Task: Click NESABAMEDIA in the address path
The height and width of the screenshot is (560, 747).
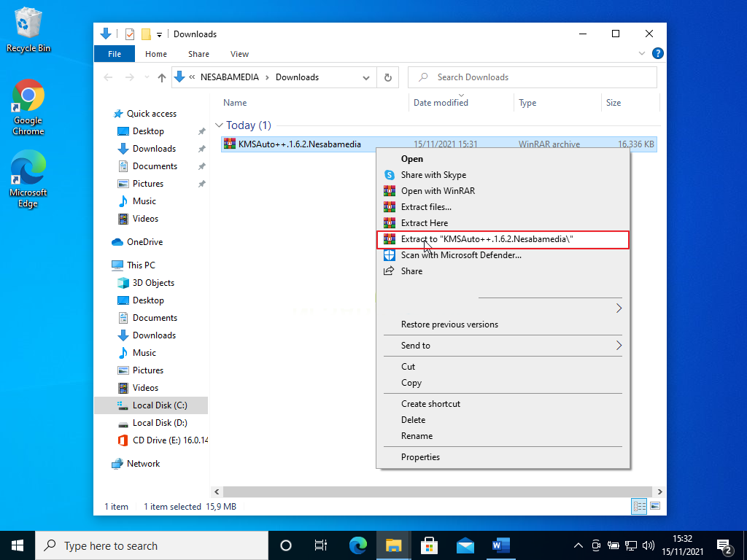Action: coord(230,77)
